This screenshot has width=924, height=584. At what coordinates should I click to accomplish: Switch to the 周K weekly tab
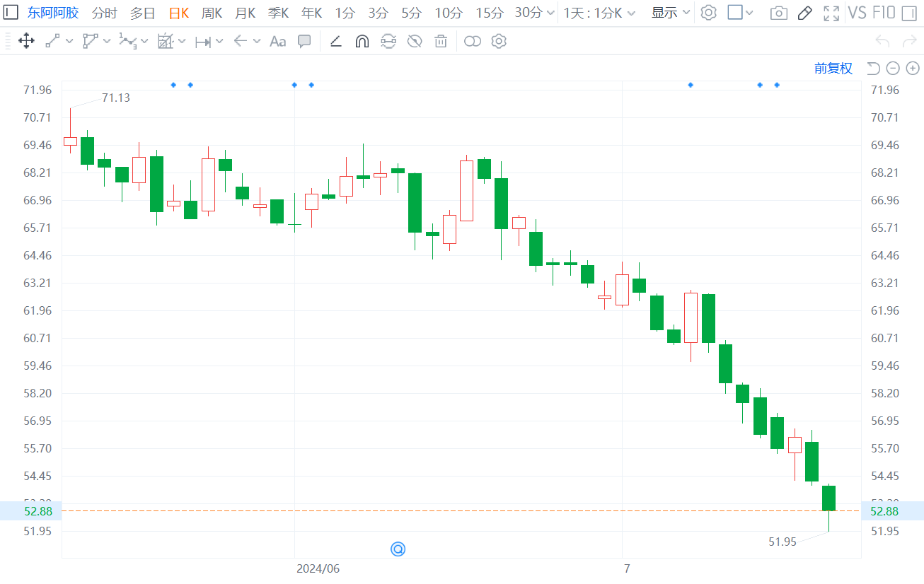coord(212,13)
